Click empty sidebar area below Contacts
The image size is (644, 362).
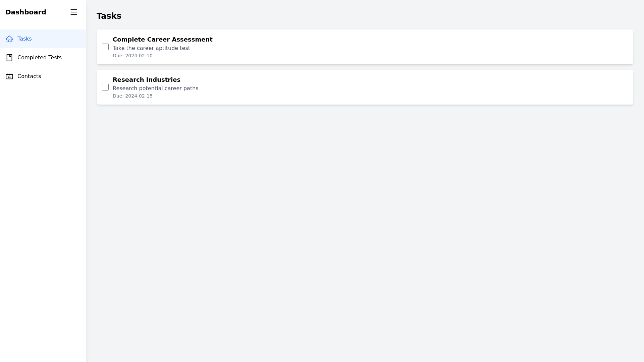click(x=43, y=201)
